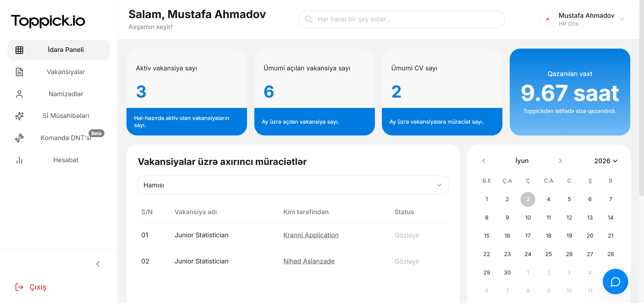Select June 30 in the calendar
The image size is (644, 303).
(507, 272)
